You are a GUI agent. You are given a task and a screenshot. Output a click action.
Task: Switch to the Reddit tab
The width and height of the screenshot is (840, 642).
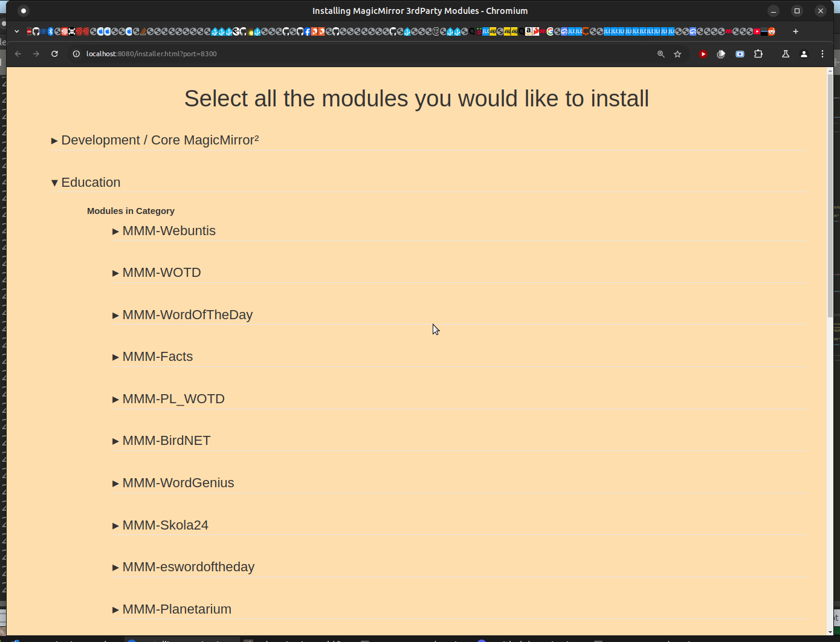click(x=772, y=31)
